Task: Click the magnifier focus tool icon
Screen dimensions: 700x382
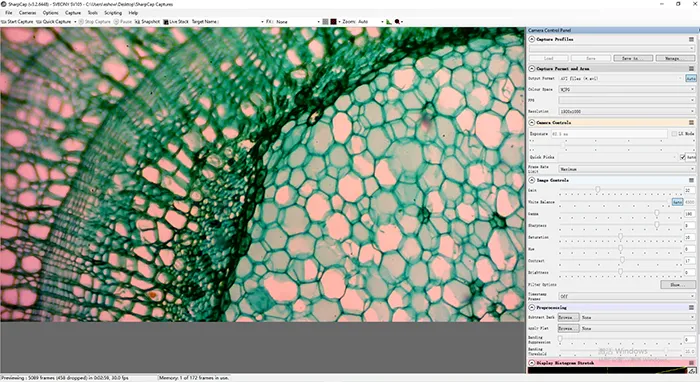Action: pyautogui.click(x=397, y=21)
